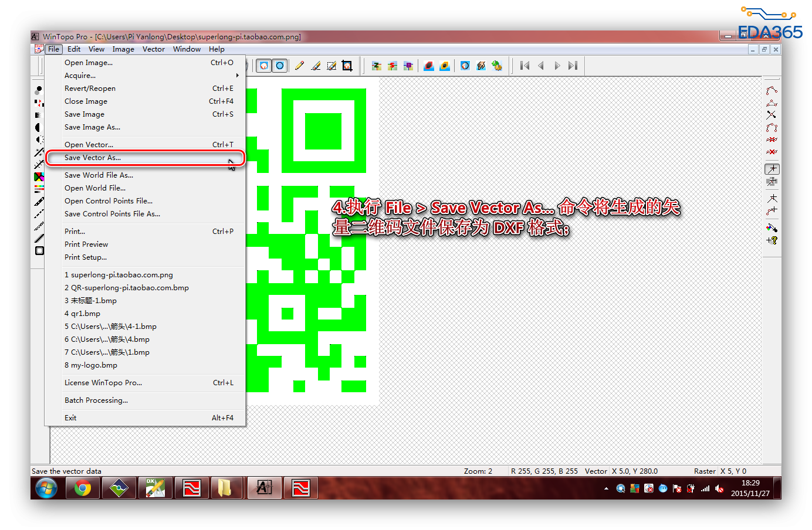
Task: Click the taskbar clock showing 18:29
Action: pyautogui.click(x=750, y=488)
